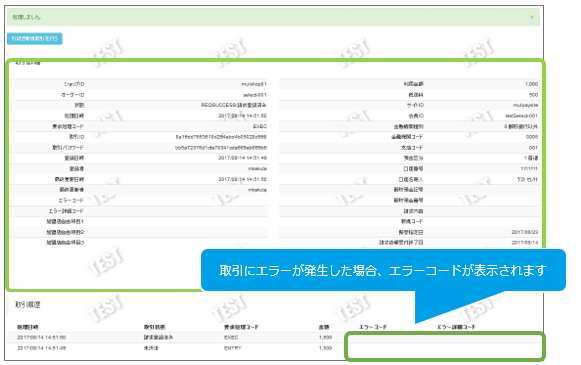Click the 登録者 value mkakuta
This screenshot has height=365, width=581.
(x=258, y=169)
